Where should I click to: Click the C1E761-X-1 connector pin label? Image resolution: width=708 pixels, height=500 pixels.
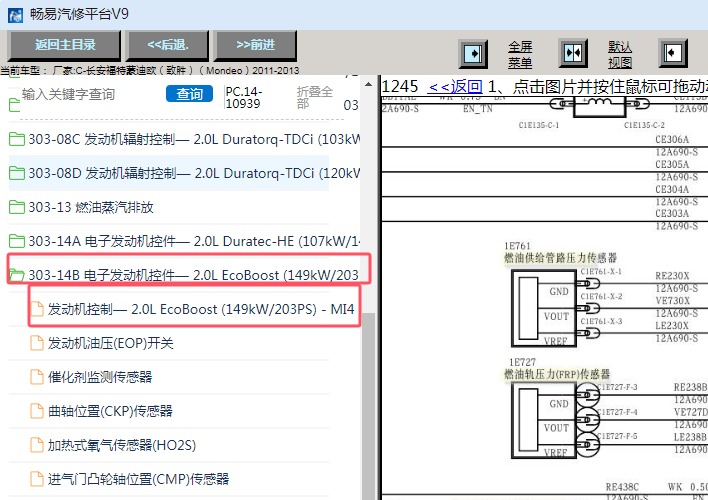[x=601, y=271]
